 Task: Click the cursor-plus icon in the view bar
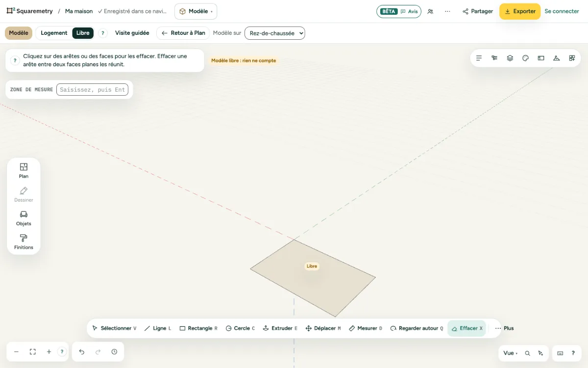[x=540, y=353]
